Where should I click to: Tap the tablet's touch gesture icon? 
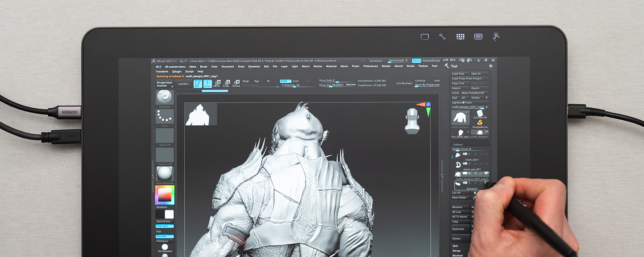pyautogui.click(x=496, y=36)
